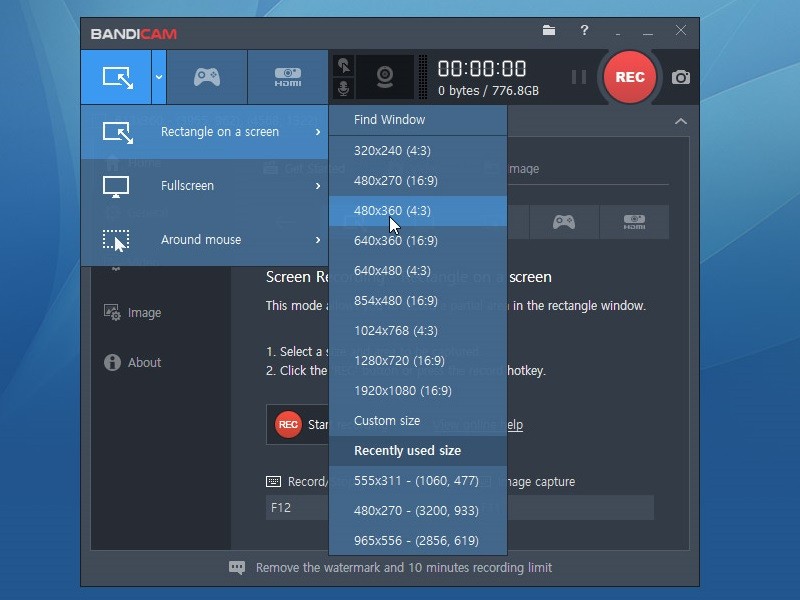Close the Bandicam window
Image resolution: width=800 pixels, height=600 pixels.
click(681, 30)
